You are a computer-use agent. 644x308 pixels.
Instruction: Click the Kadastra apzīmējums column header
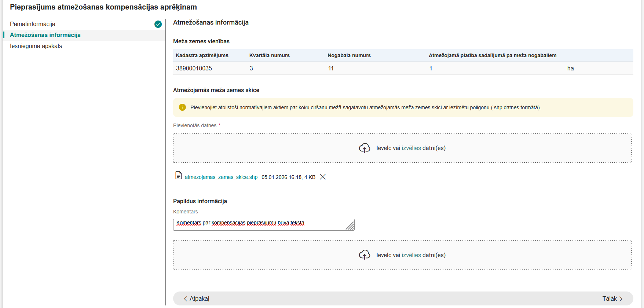pos(202,55)
